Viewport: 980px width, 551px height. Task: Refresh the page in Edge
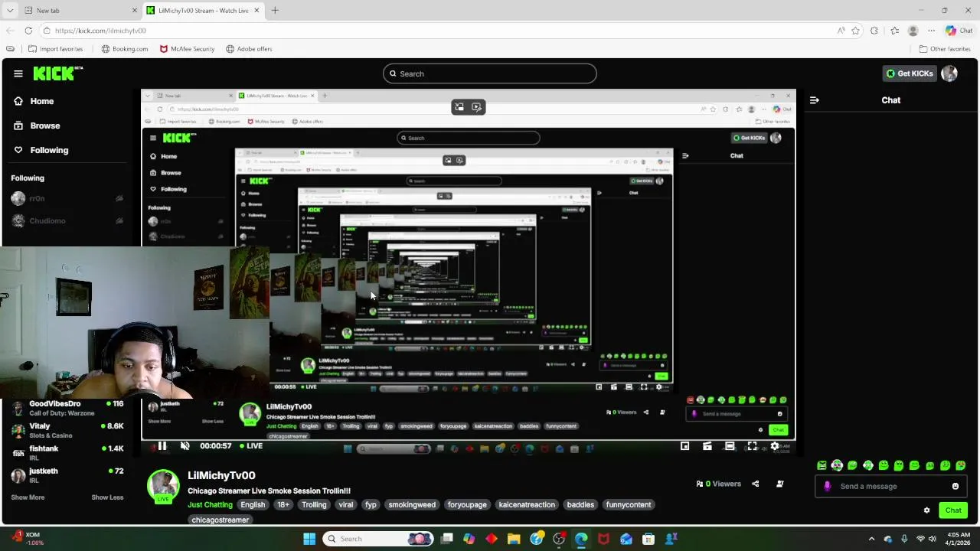28,31
